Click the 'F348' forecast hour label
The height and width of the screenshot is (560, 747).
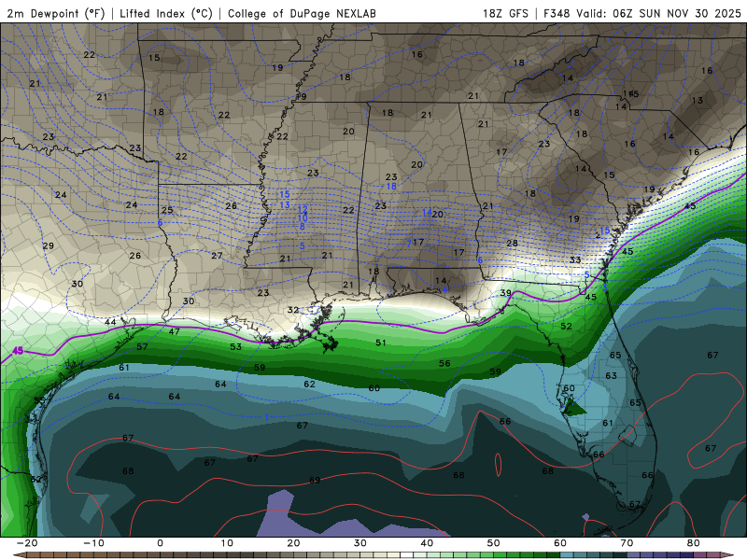tap(557, 13)
